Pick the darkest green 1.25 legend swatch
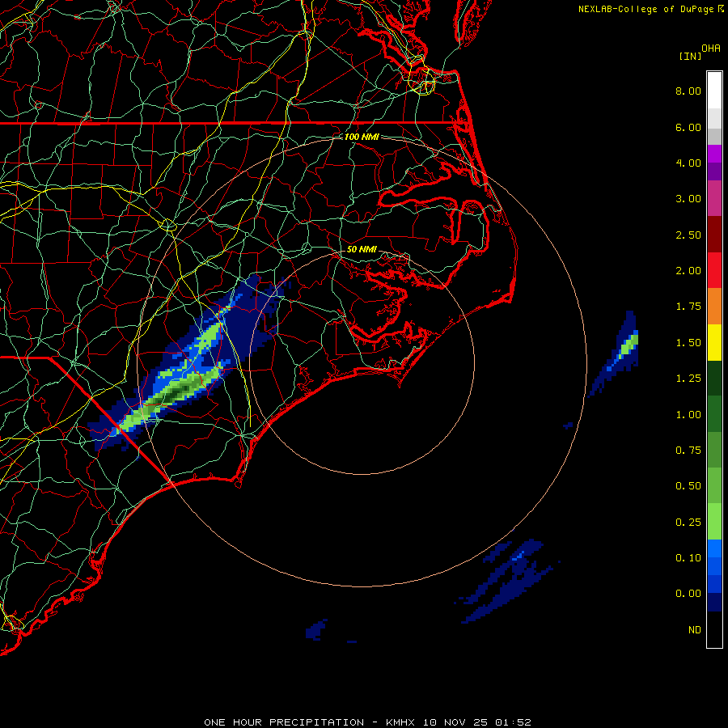This screenshot has width=728, height=728. [714, 379]
